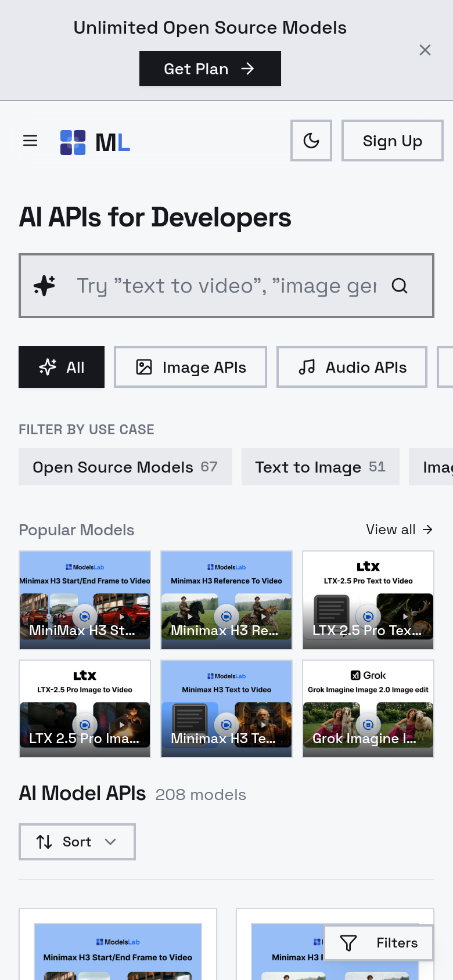Image resolution: width=453 pixels, height=980 pixels.
Task: Click the ML logo icon
Action: pos(73,142)
